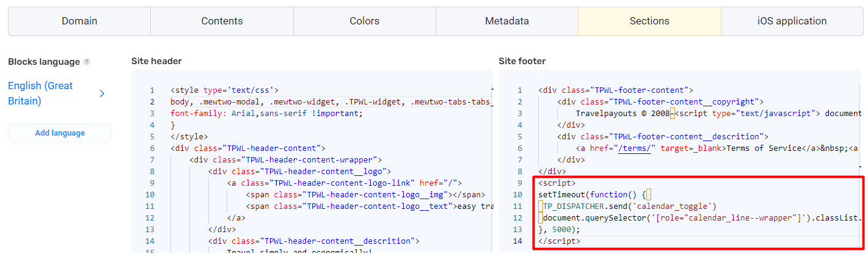Click the Site footer label

(522, 61)
